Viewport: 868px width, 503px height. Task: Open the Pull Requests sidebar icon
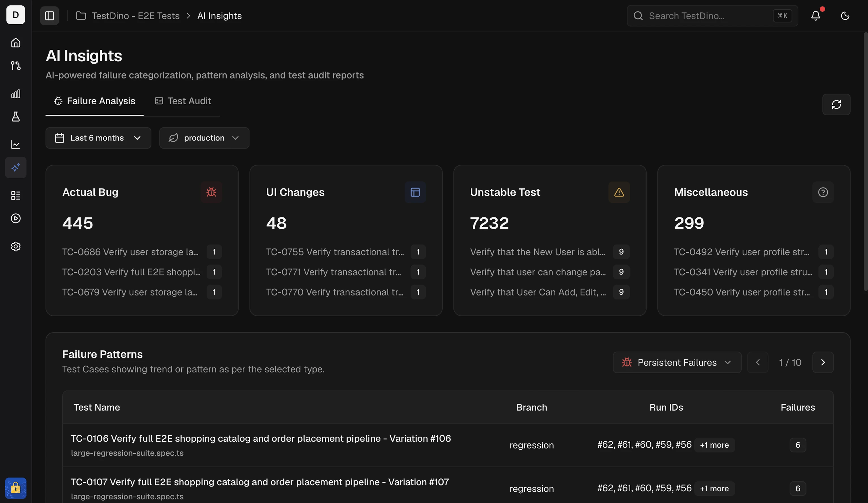(x=16, y=66)
